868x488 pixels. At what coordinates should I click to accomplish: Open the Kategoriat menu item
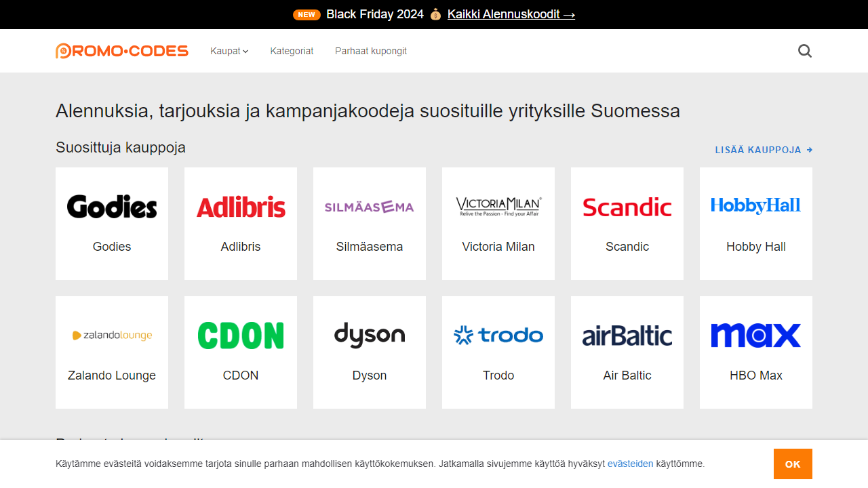tap(292, 51)
